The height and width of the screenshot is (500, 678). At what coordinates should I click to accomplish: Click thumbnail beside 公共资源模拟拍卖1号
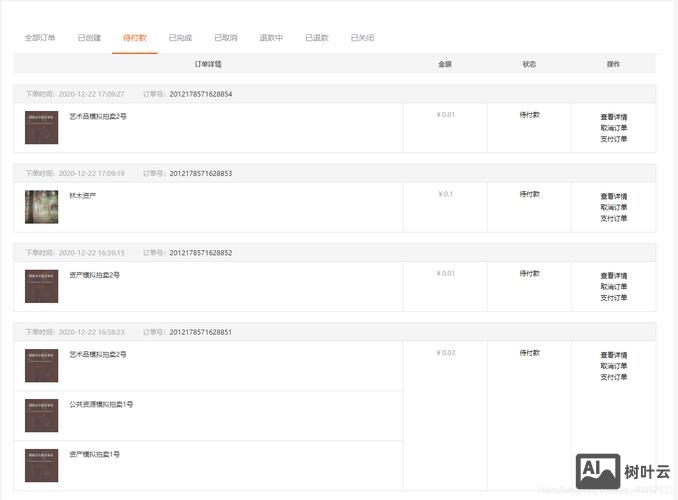[42, 416]
